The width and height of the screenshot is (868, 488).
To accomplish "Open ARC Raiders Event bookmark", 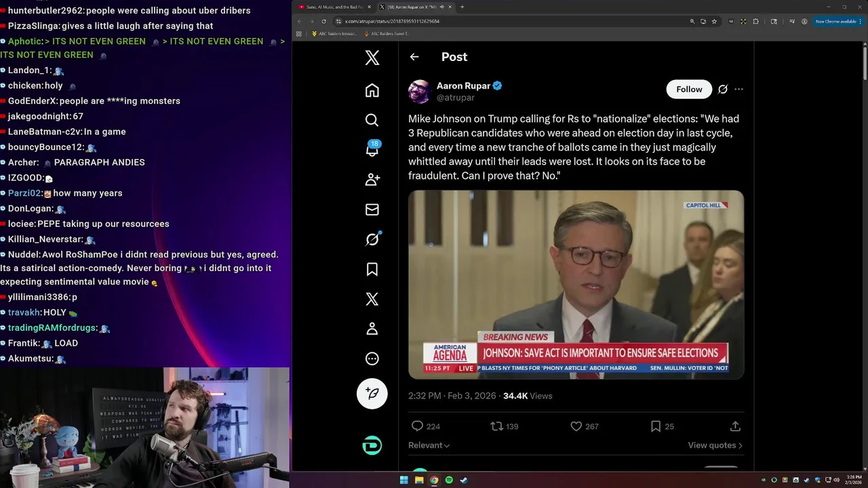I will pyautogui.click(x=387, y=33).
